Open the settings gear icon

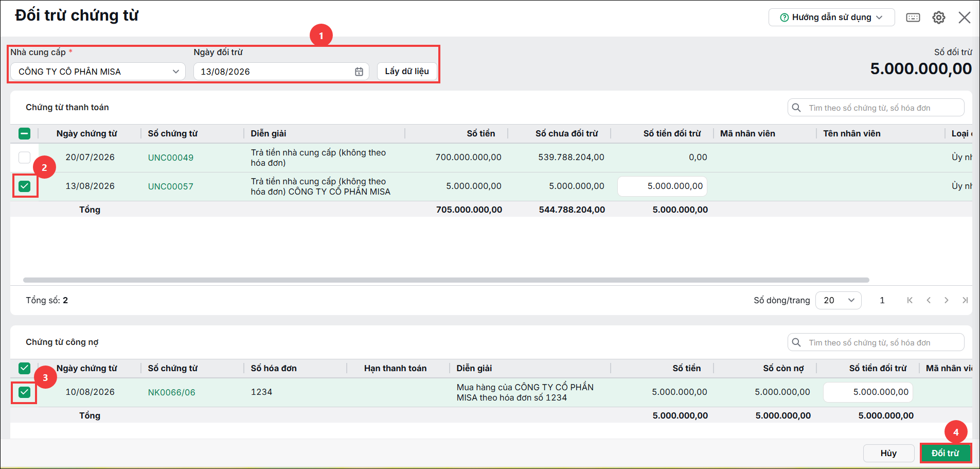pyautogui.click(x=939, y=18)
